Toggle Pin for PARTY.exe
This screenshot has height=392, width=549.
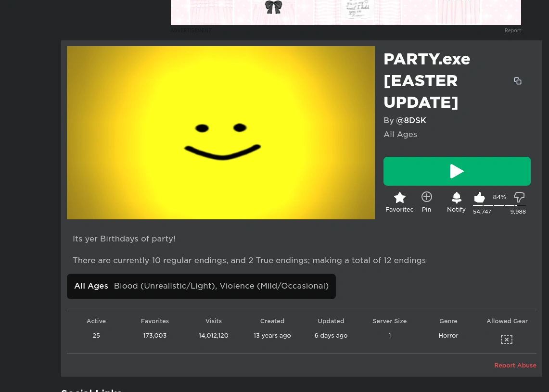tap(426, 202)
